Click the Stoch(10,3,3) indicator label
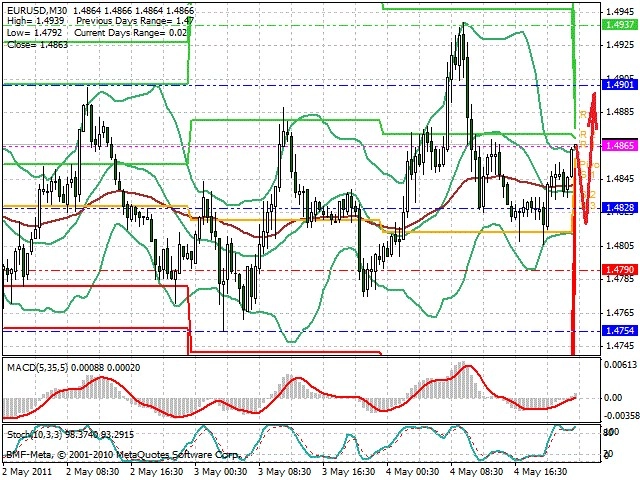This screenshot has width=640, height=480. [x=34, y=435]
